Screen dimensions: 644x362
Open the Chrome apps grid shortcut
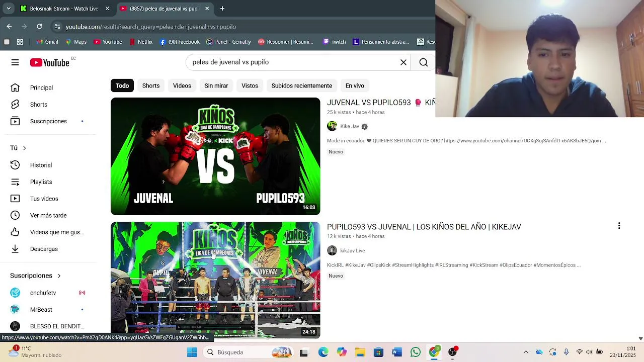pos(20,42)
